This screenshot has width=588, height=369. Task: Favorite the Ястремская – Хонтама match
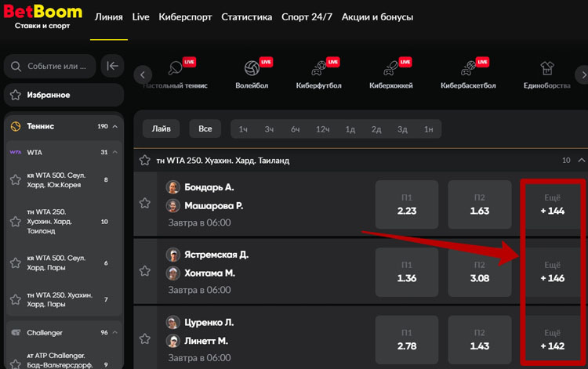[x=145, y=271]
